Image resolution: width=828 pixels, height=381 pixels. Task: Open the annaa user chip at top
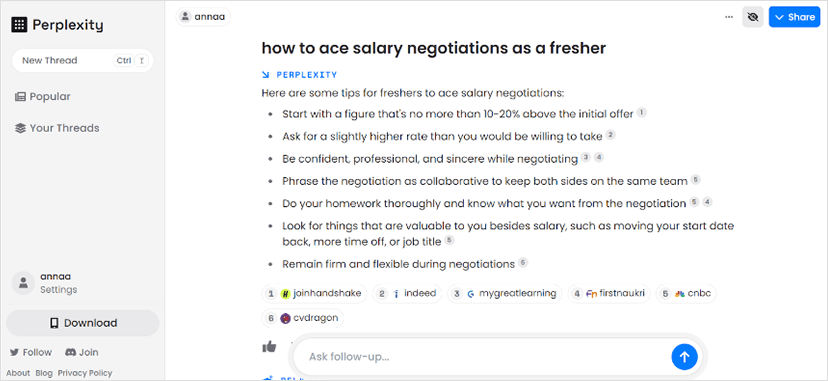tap(203, 17)
